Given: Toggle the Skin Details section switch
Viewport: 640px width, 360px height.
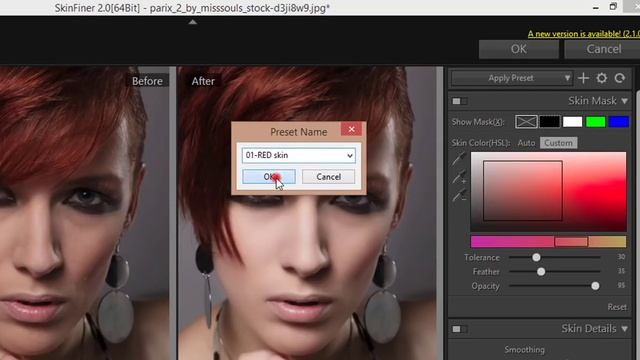Looking at the screenshot, I should [x=459, y=329].
